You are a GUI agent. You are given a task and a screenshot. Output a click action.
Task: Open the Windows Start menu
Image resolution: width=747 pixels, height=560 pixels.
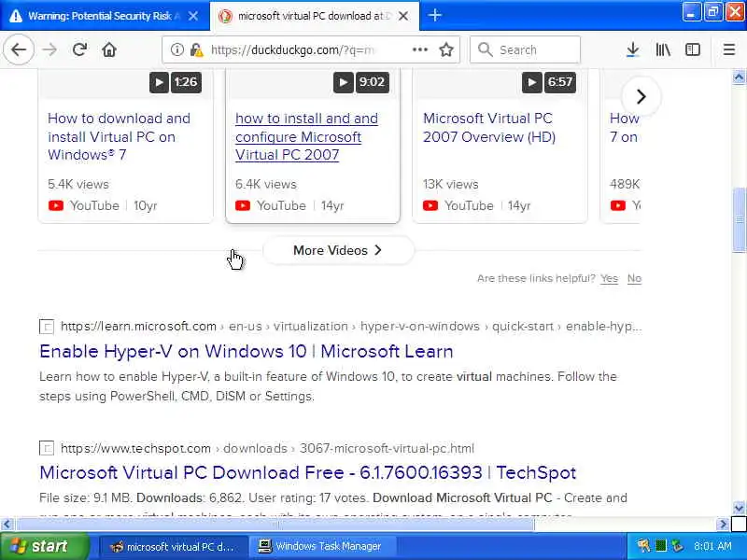[44, 546]
